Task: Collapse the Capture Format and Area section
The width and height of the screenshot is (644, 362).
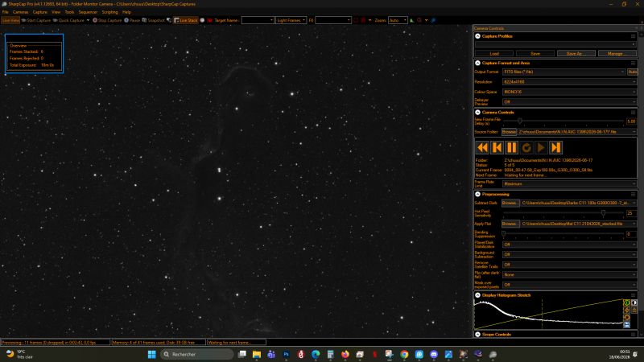Action: click(x=477, y=64)
